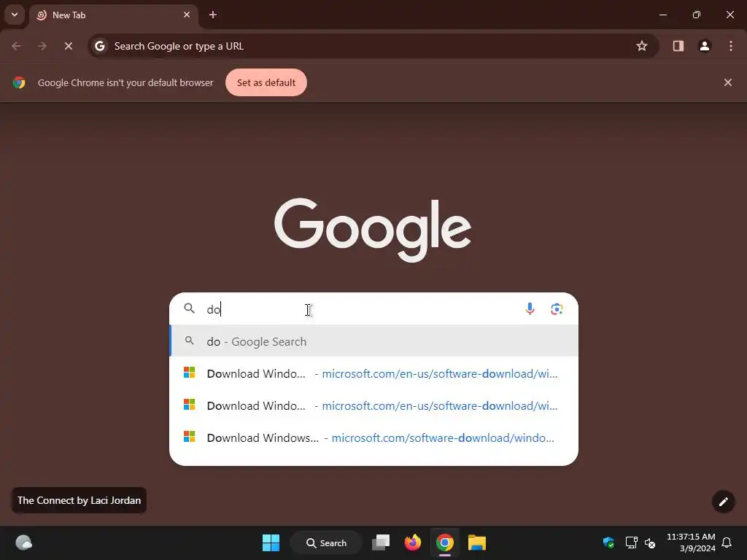Close the New Tab tab
This screenshot has width=747, height=560.
point(187,15)
